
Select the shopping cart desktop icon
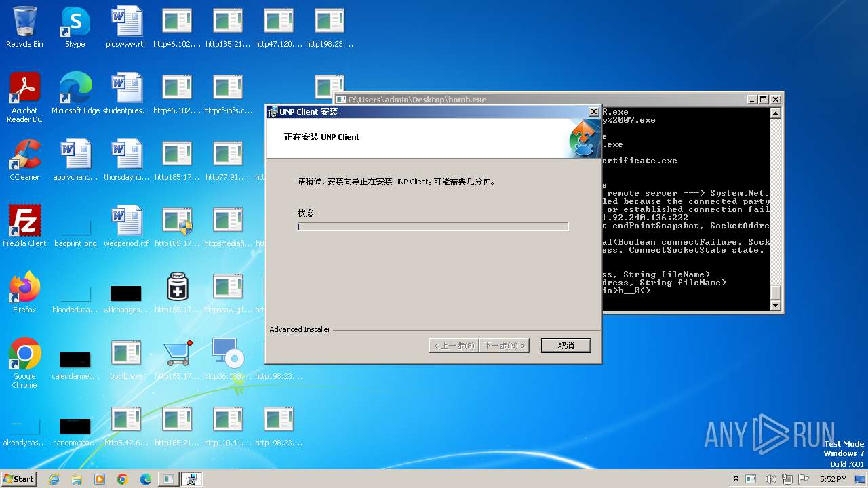[x=177, y=359]
